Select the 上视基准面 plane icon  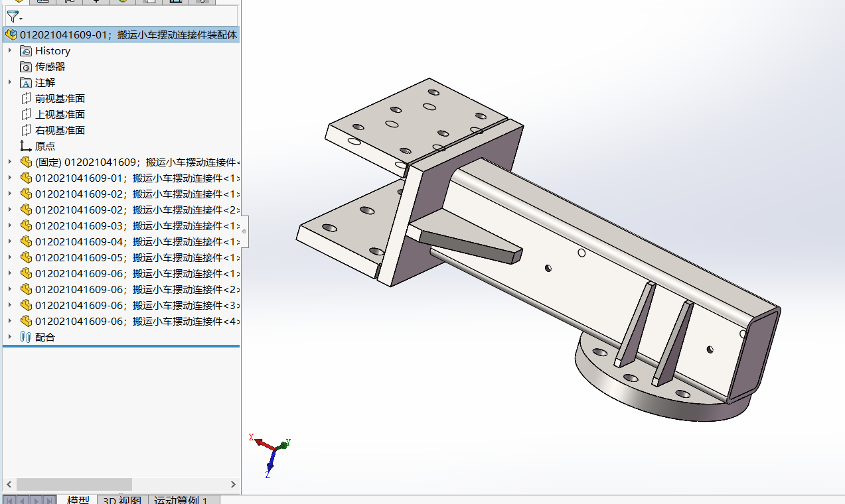point(26,115)
